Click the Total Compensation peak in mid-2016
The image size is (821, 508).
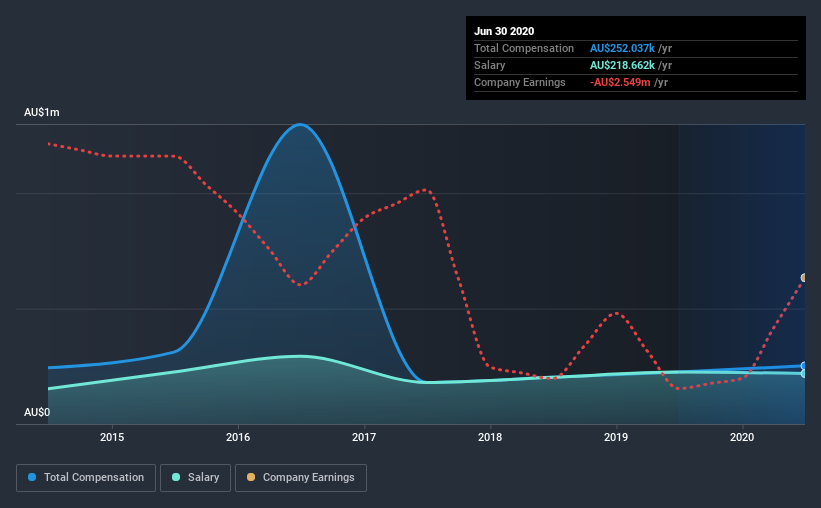[300, 125]
